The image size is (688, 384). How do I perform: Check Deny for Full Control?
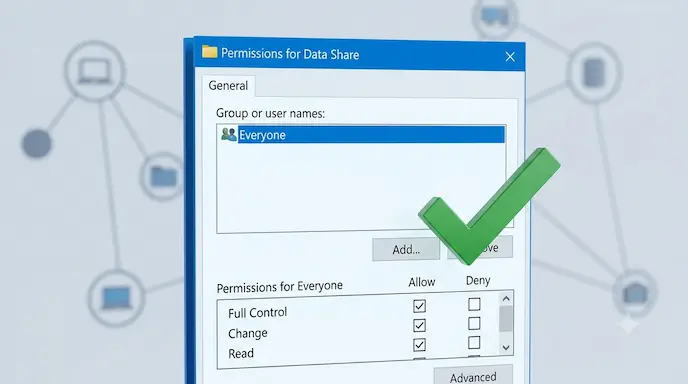474,304
